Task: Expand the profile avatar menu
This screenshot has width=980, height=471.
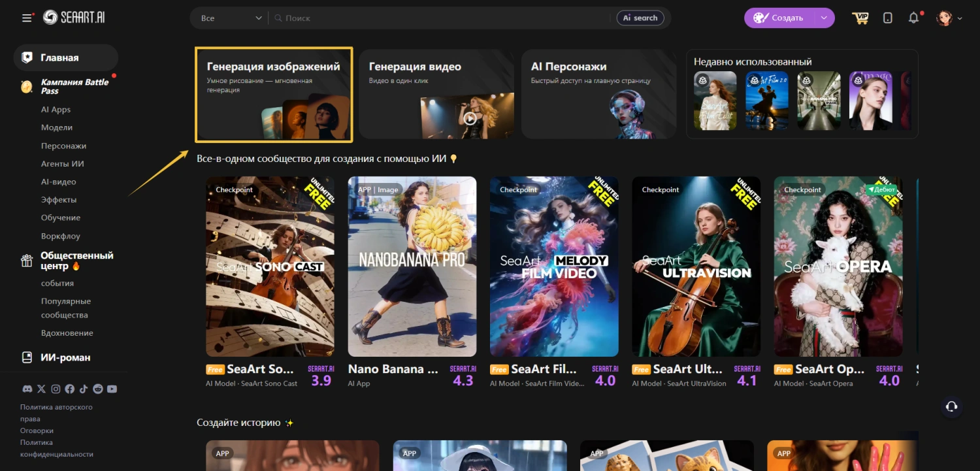Action: 949,18
